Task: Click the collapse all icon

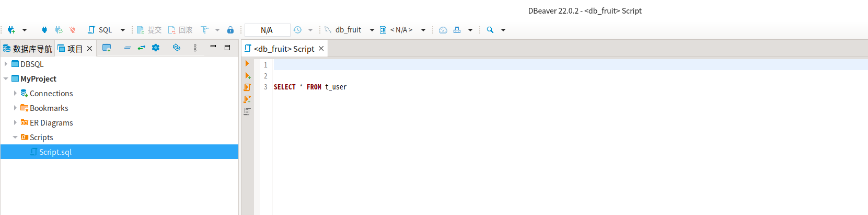Action: pyautogui.click(x=128, y=48)
